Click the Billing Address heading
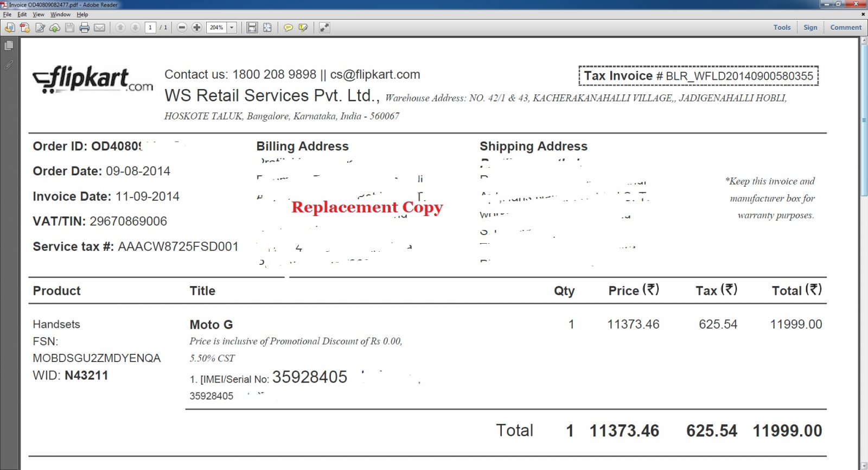The image size is (868, 470). (x=302, y=147)
